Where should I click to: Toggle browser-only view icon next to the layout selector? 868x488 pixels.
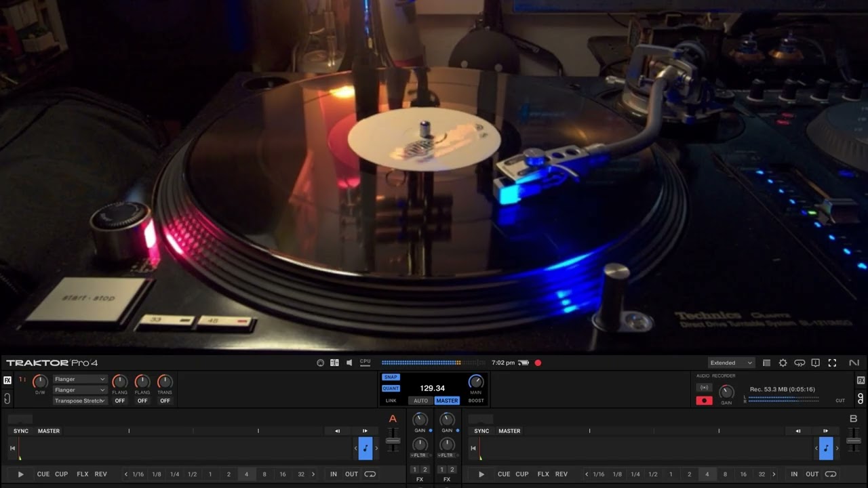[766, 363]
